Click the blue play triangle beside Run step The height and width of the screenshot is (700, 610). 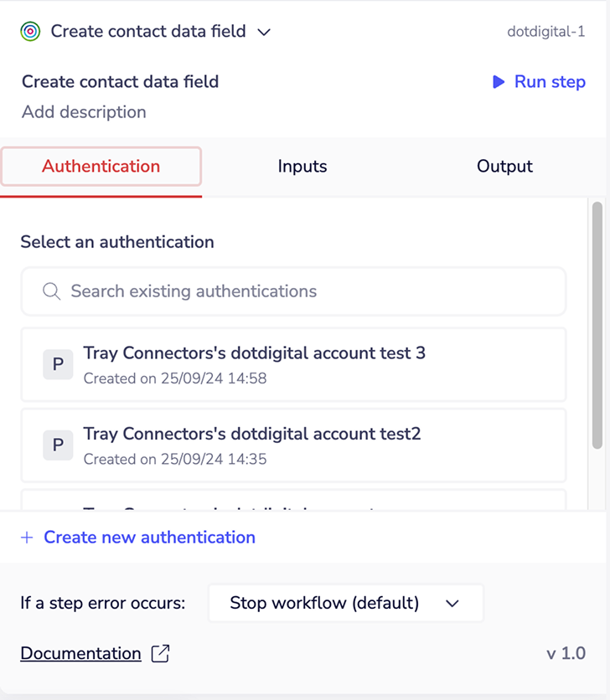(500, 82)
